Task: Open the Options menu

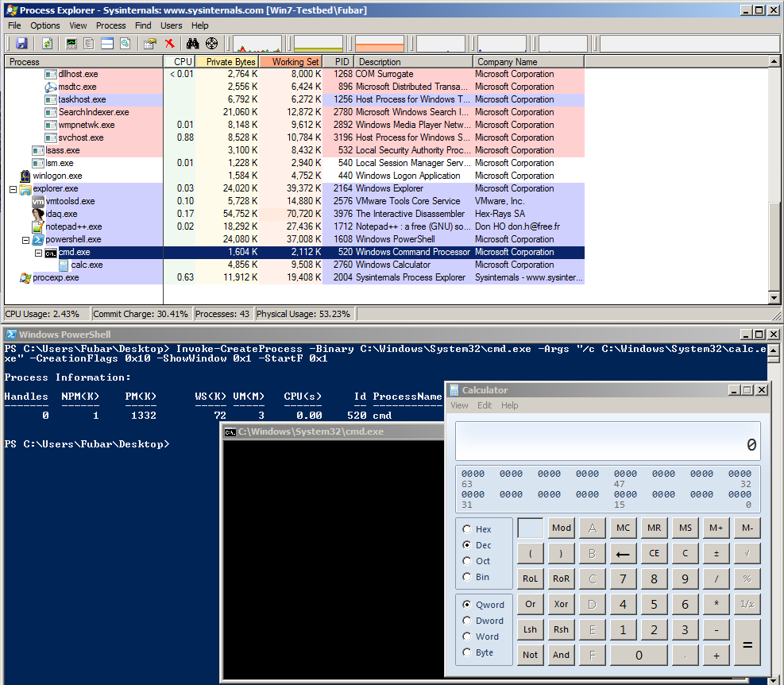Action: click(x=45, y=25)
